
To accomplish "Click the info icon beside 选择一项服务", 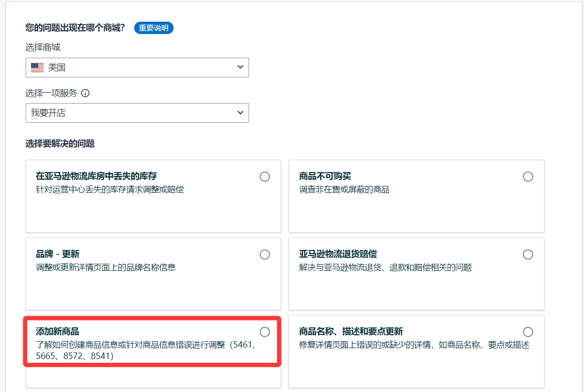I will coord(85,93).
